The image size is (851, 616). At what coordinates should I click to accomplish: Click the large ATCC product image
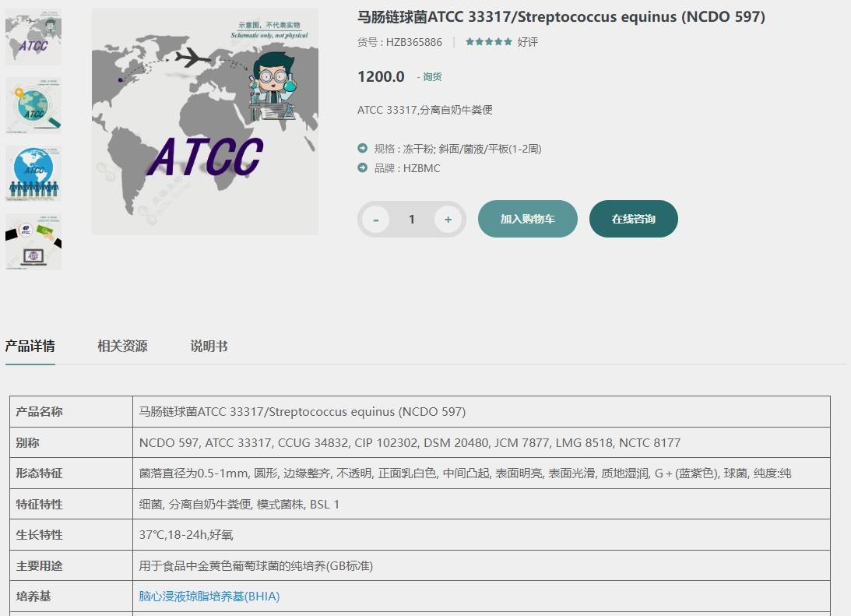click(x=205, y=121)
